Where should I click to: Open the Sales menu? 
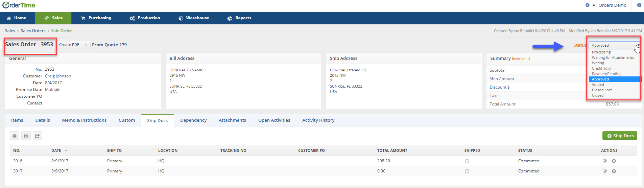click(x=53, y=18)
